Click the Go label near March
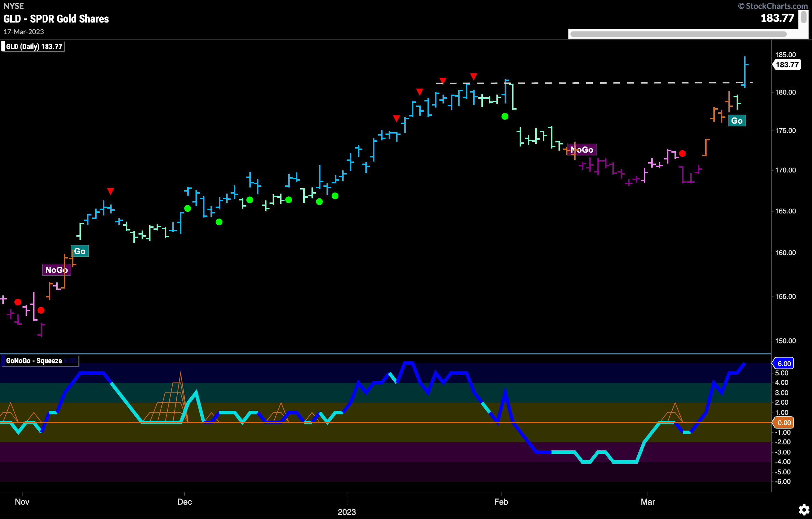This screenshot has height=519, width=812. [737, 121]
